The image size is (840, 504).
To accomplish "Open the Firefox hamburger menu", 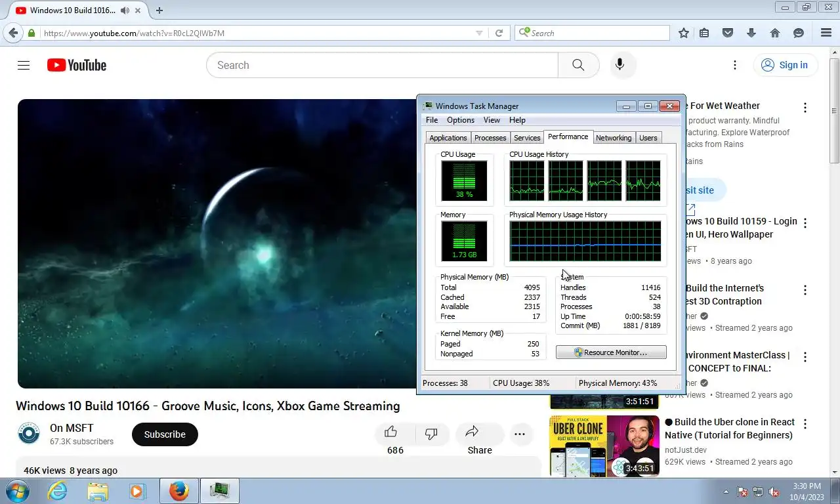I will (826, 33).
